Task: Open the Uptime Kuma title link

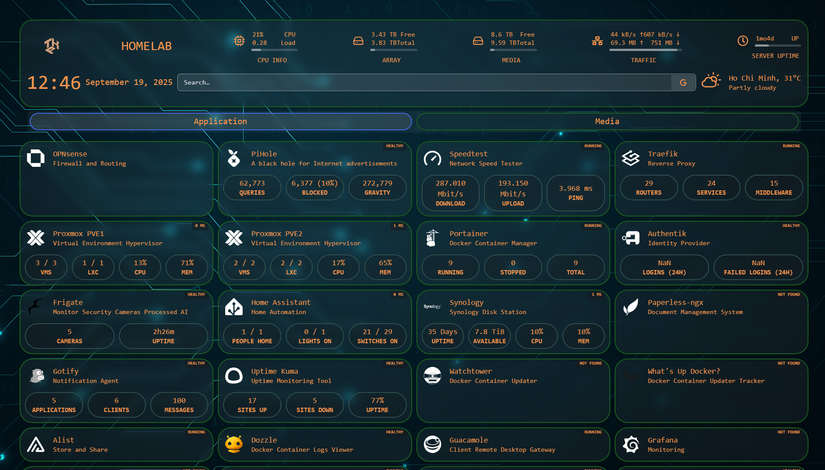Action: [x=274, y=371]
